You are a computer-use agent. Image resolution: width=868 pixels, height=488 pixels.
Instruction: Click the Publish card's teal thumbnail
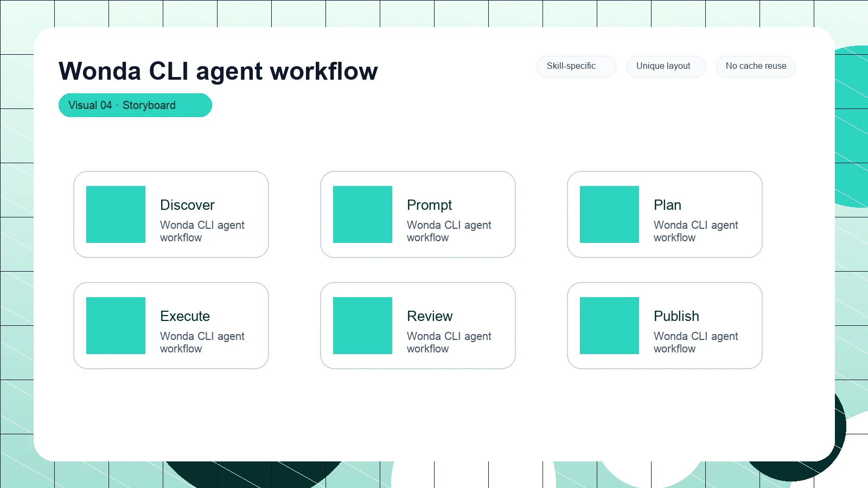[609, 325]
